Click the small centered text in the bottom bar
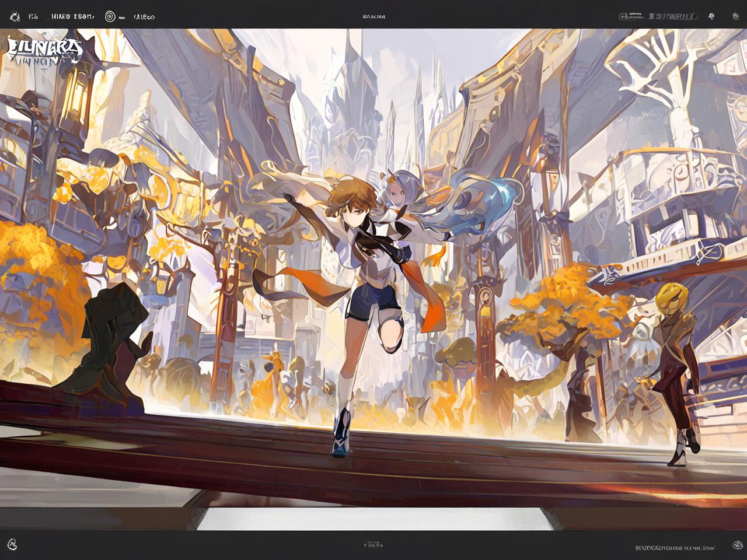747x560 pixels. (373, 544)
